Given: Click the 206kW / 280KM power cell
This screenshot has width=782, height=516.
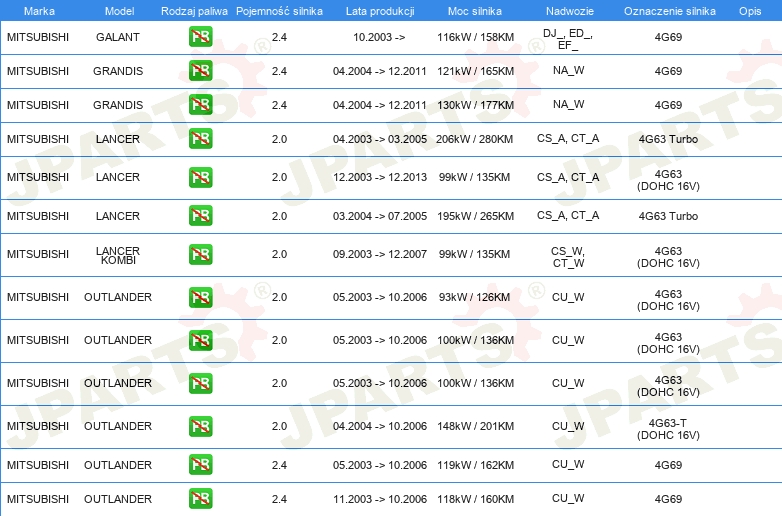Looking at the screenshot, I should coord(474,139).
